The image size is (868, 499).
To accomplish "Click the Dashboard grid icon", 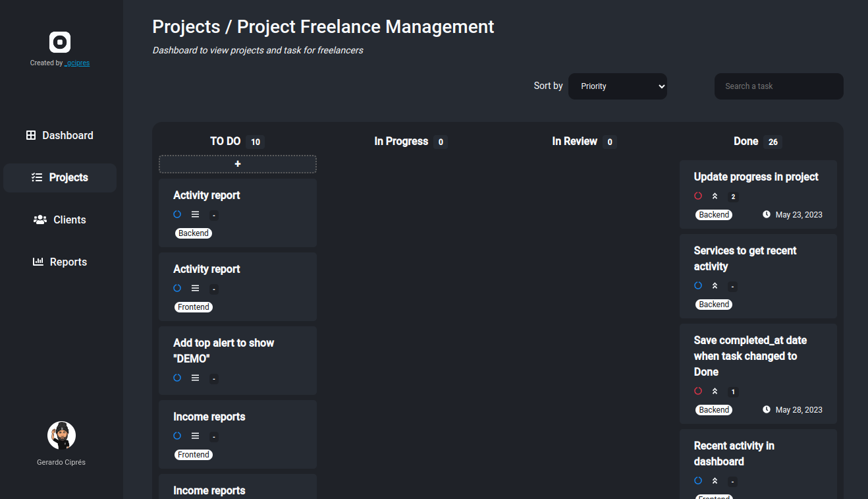I will 31,135.
